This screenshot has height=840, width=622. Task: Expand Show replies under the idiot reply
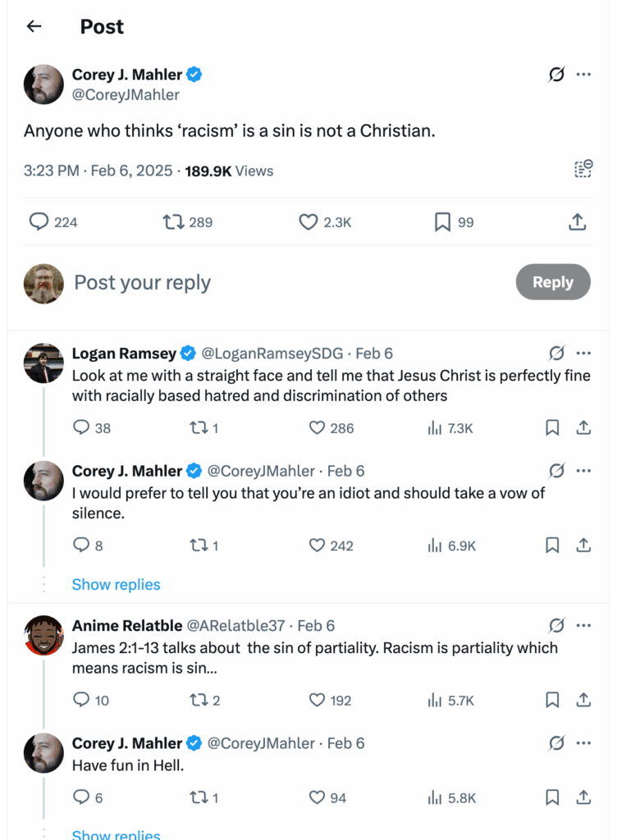coord(116,584)
